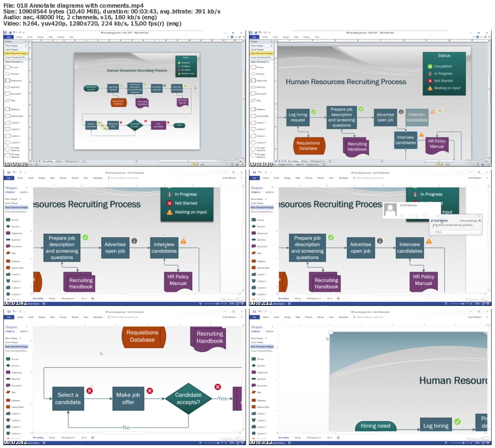
Task: Click Reply field in comment popup, 00:02:12 frame
Action: pos(457,232)
